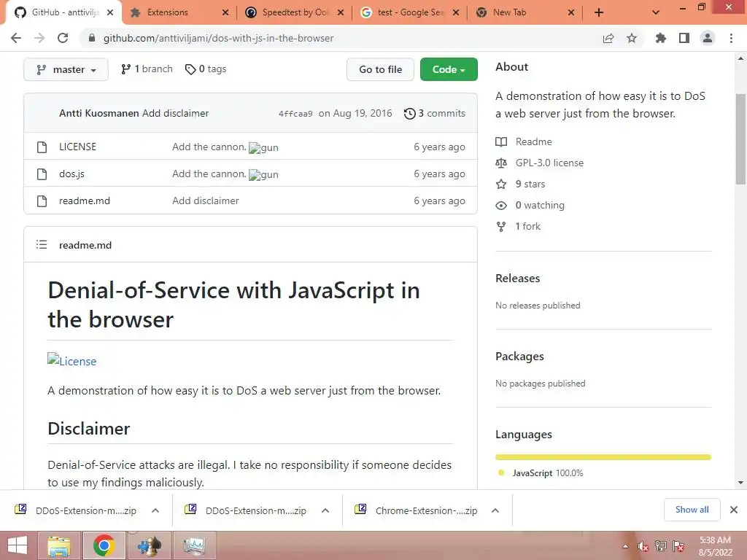The width and height of the screenshot is (747, 560).
Task: Open the Chrome three-dot menu
Action: (x=731, y=38)
